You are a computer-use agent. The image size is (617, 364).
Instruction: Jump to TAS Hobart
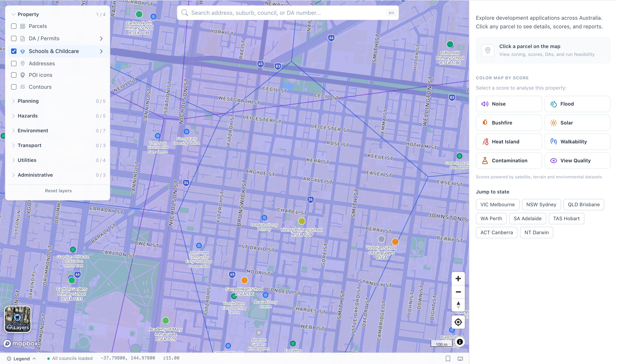click(x=566, y=219)
